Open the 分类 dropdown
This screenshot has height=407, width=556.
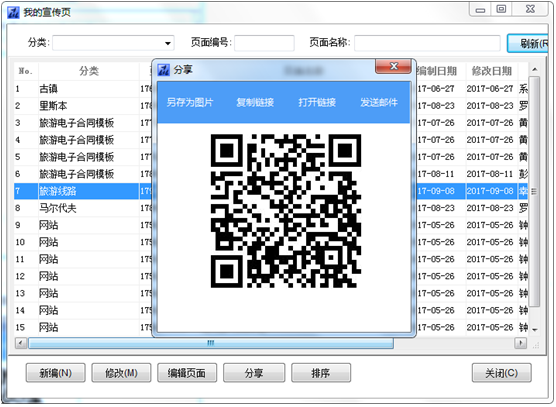click(x=167, y=43)
